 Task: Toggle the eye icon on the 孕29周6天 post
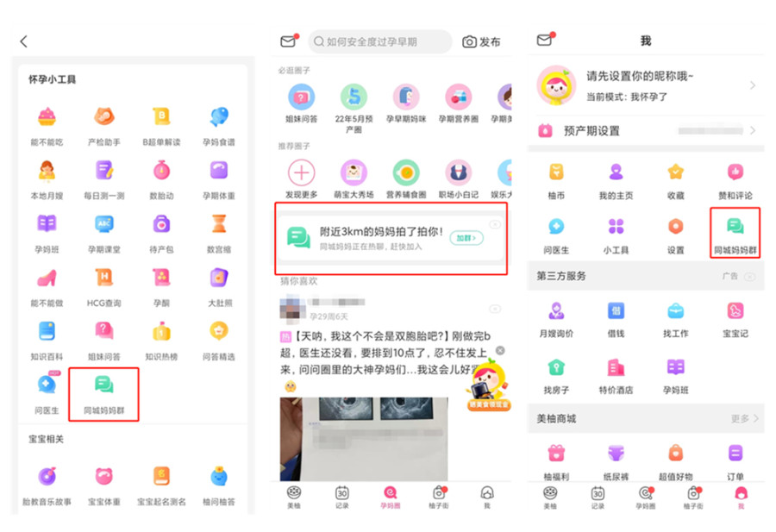click(495, 308)
